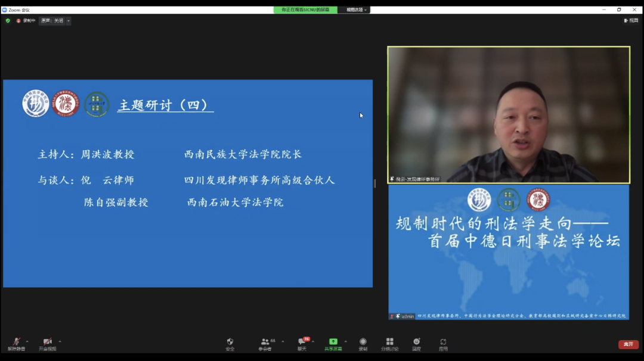Viewport: 644px width, 361px height.
Task: Click the green 共享屏幕 share screen icon
Action: (x=333, y=343)
